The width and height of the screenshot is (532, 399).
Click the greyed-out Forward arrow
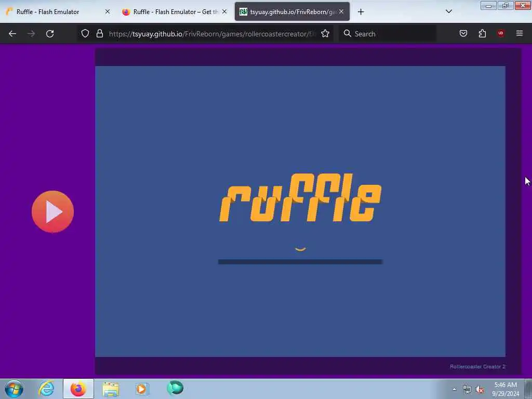(31, 34)
